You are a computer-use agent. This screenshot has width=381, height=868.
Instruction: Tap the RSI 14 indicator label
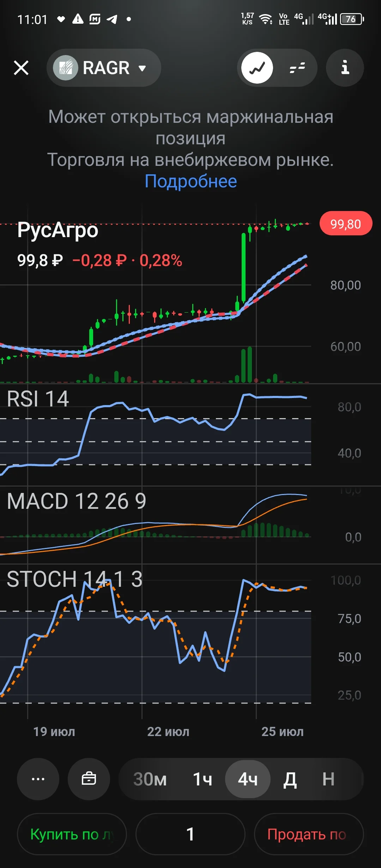click(x=38, y=399)
